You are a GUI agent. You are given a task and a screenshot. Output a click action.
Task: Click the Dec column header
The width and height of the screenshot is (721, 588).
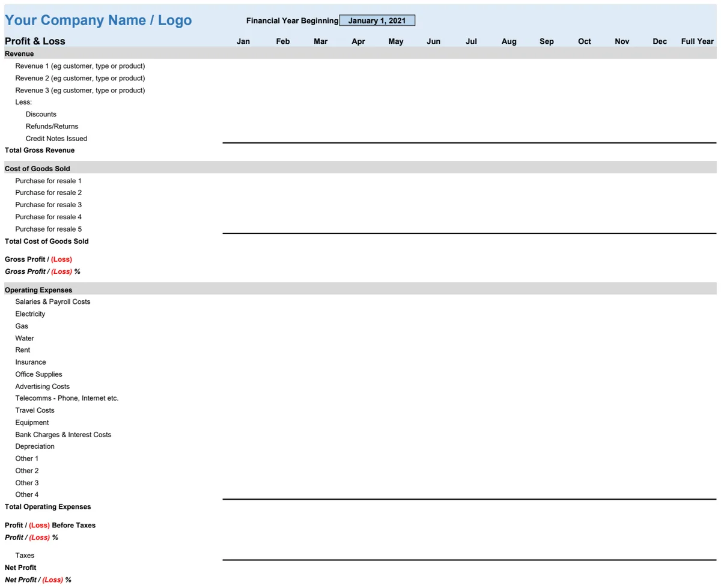coord(660,41)
